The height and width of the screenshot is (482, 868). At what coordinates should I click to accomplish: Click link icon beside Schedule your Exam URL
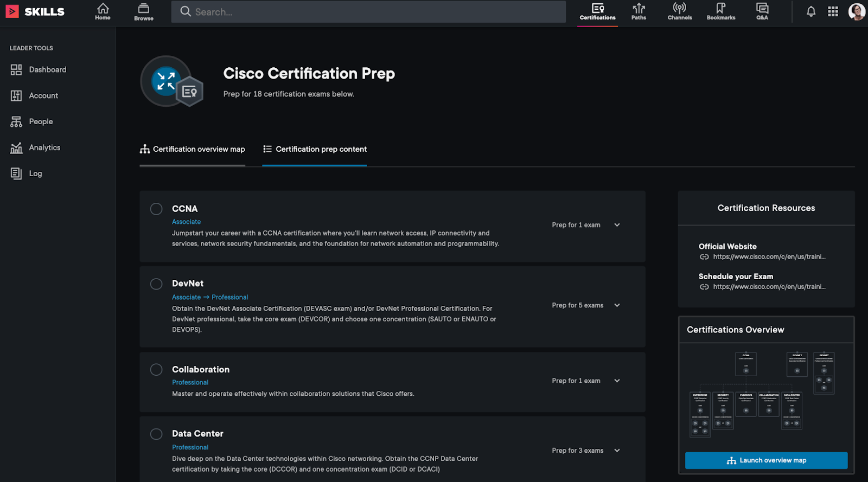[704, 287]
